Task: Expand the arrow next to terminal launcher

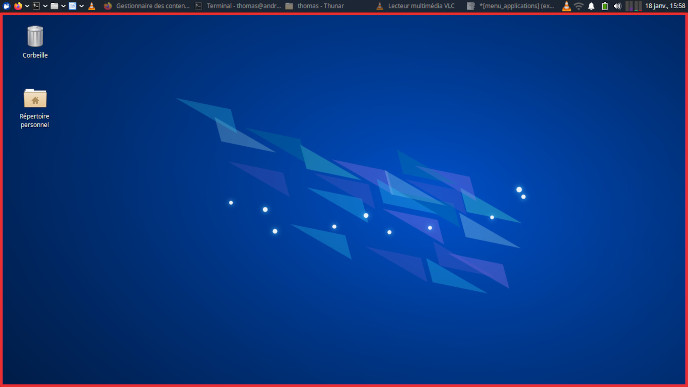Action: tap(45, 6)
